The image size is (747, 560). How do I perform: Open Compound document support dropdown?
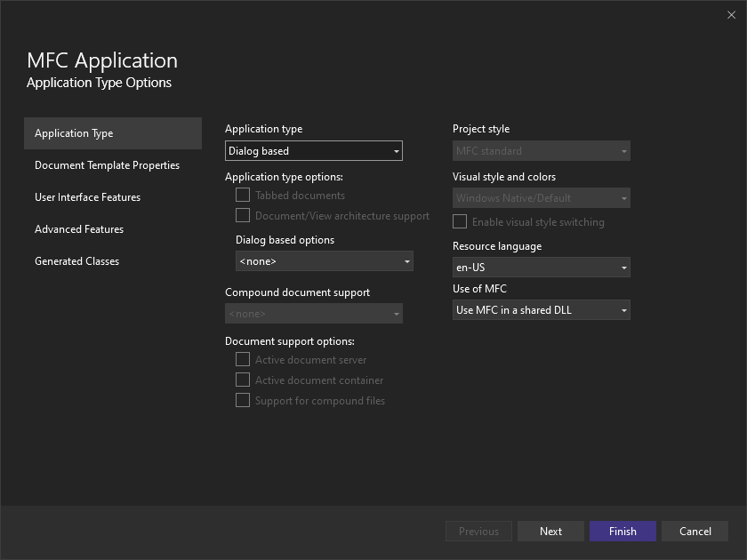point(313,314)
